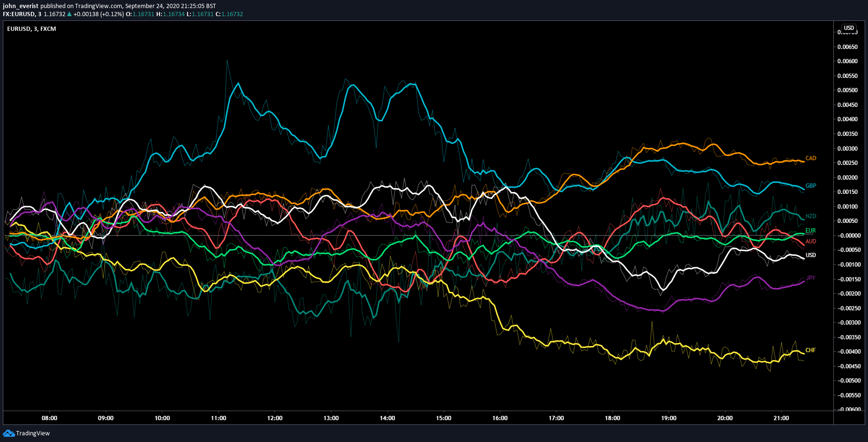Click the 21:00 time axis label

point(781,418)
